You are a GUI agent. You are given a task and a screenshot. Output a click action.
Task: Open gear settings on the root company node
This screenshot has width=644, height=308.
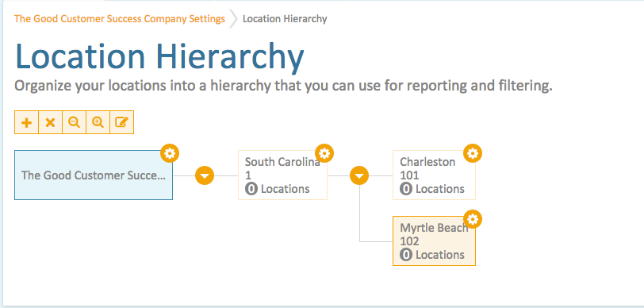pos(170,153)
